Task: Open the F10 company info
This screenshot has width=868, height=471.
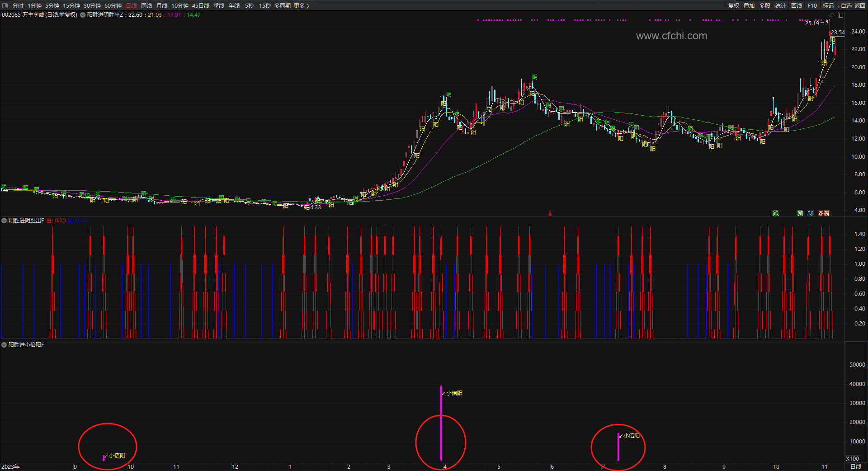Action: (812, 5)
